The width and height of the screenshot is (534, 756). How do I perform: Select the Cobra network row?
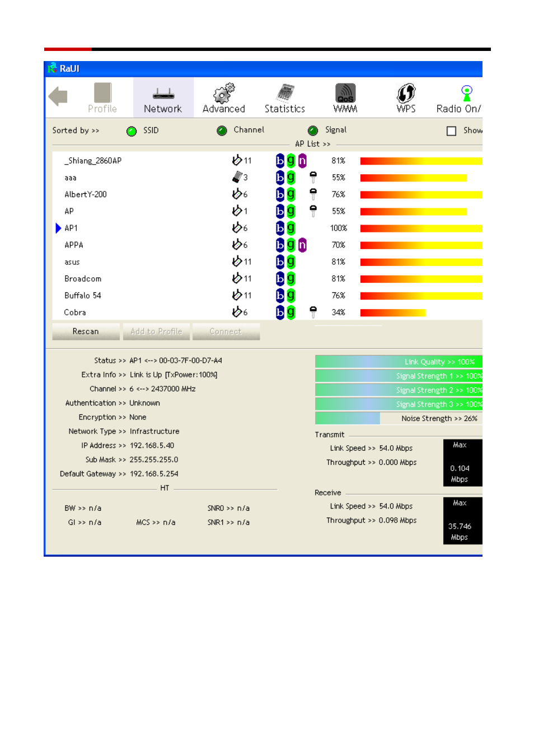(268, 312)
